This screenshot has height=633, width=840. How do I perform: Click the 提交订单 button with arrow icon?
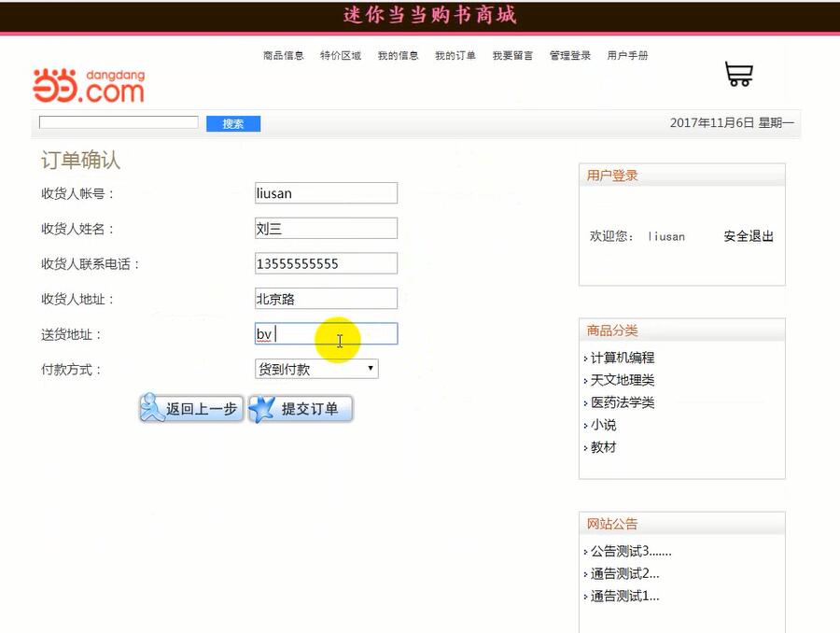click(x=301, y=408)
